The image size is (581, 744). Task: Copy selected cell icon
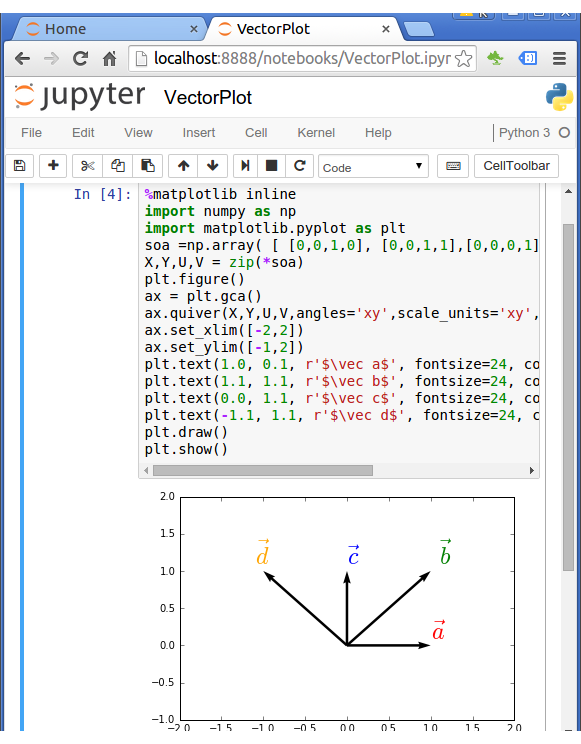(118, 166)
